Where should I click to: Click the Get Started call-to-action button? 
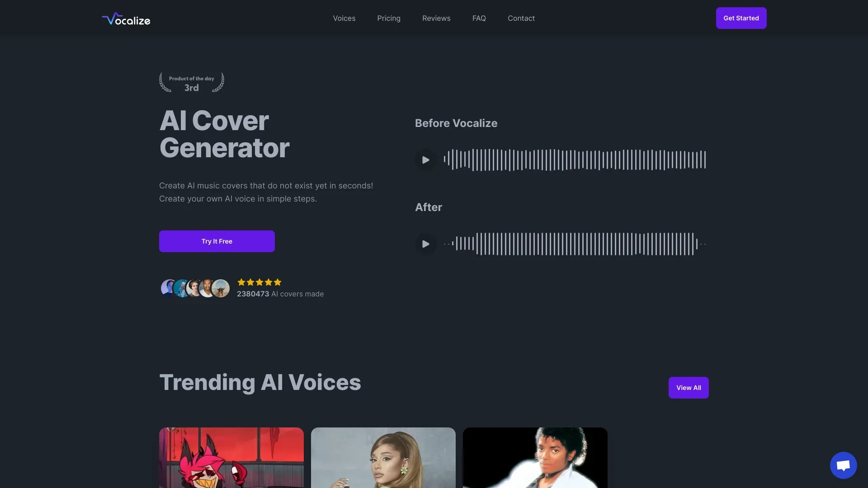point(741,18)
